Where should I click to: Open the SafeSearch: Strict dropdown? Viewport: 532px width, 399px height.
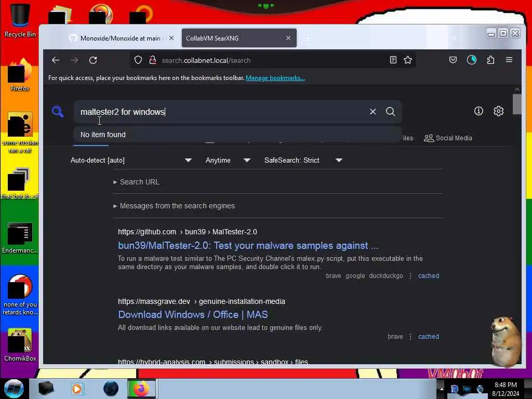(303, 160)
